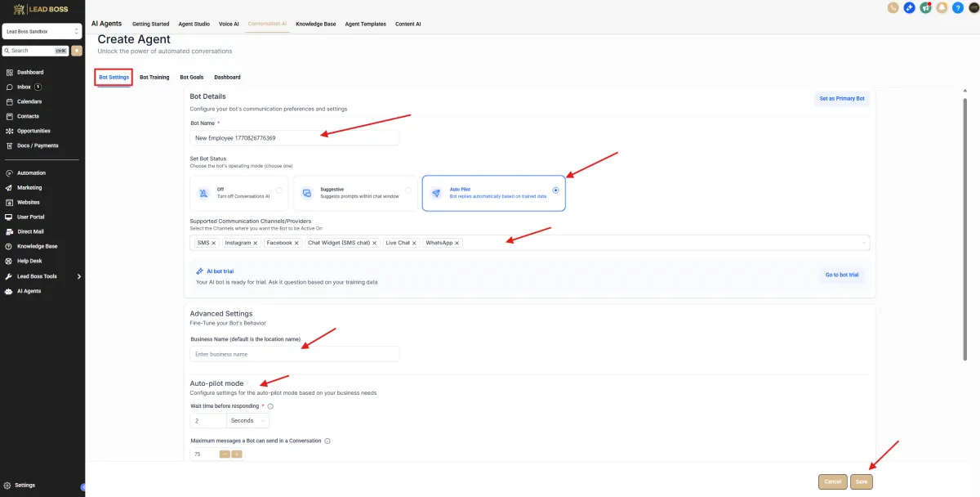Image resolution: width=980 pixels, height=497 pixels.
Task: Select the Off bot status radio
Action: point(279,190)
